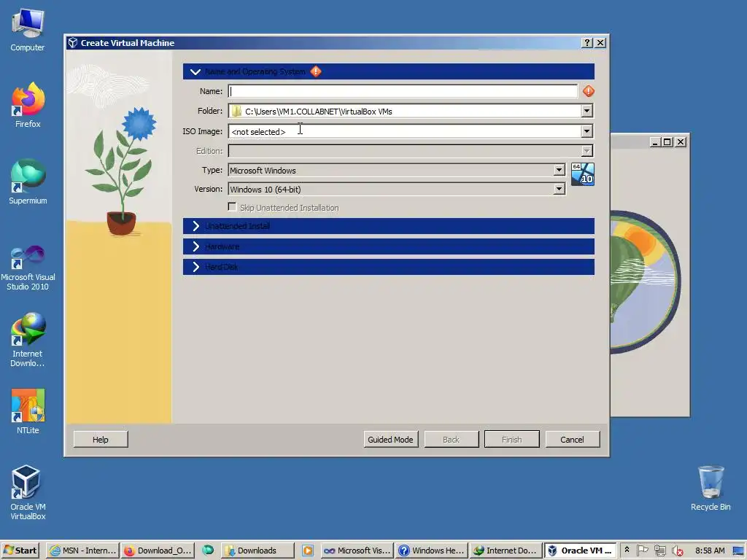Maximize the background VirtualBox window
This screenshot has width=747, height=560.
pyautogui.click(x=667, y=142)
